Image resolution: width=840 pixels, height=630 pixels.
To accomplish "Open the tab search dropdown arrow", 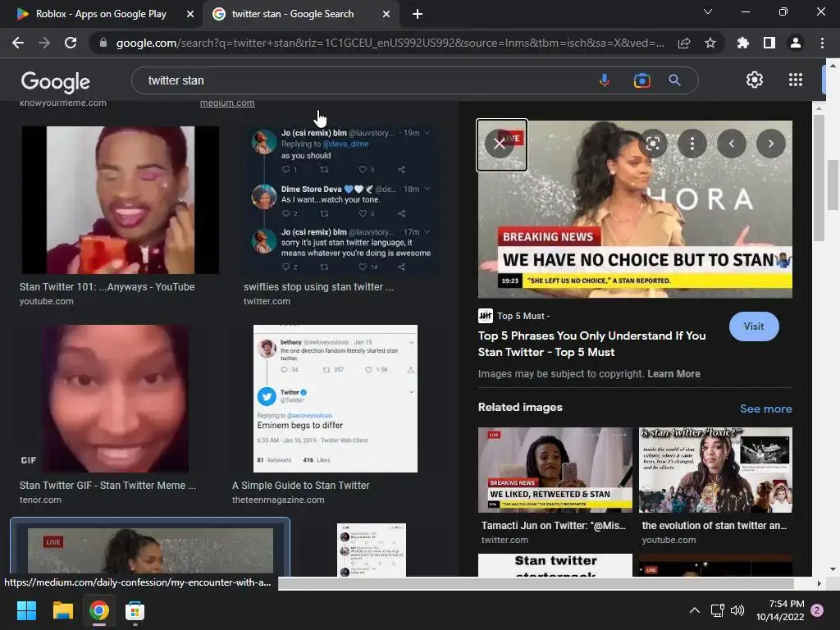I will point(708,11).
